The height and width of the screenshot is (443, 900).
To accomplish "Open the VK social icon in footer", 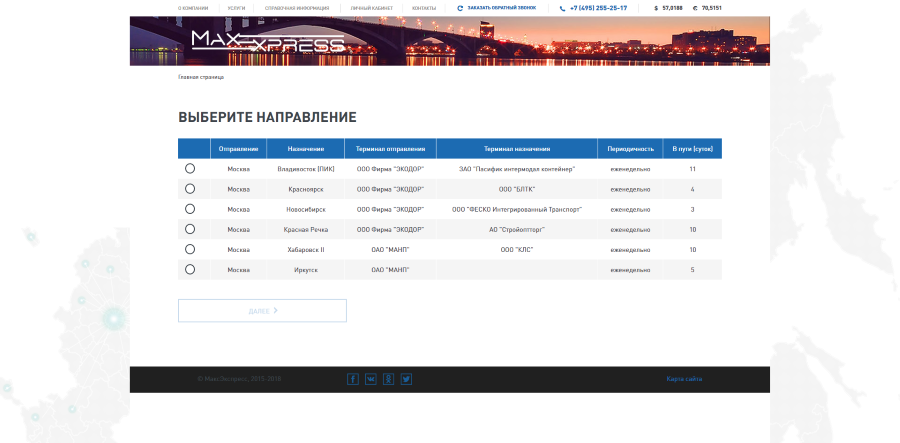I will click(x=371, y=379).
